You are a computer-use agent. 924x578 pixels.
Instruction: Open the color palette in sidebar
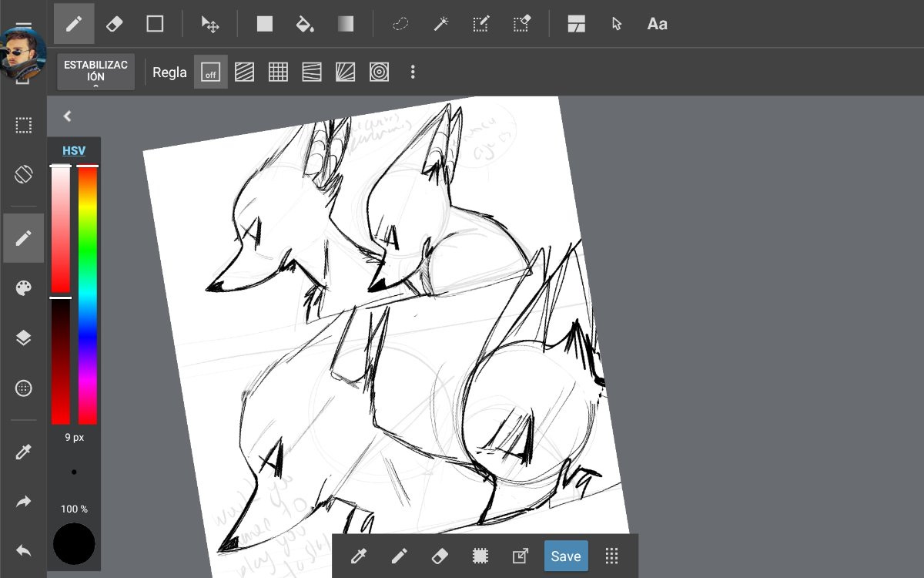pyautogui.click(x=23, y=288)
